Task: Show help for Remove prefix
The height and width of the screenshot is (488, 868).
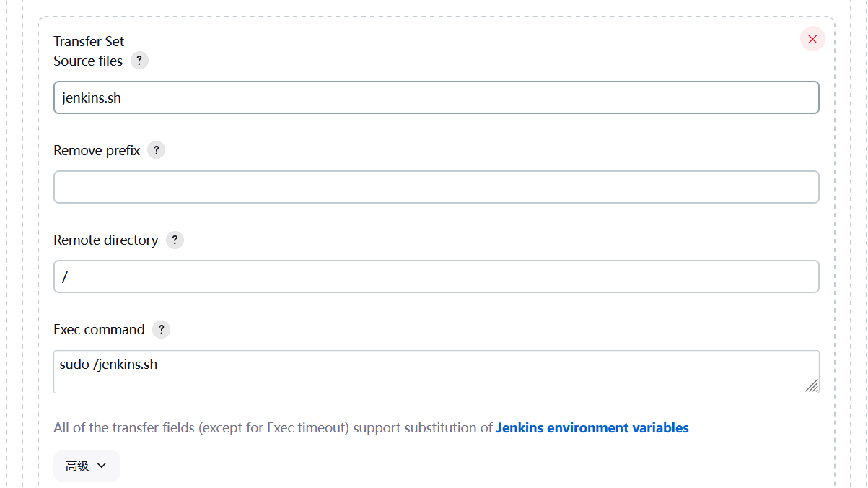Action: pos(156,150)
